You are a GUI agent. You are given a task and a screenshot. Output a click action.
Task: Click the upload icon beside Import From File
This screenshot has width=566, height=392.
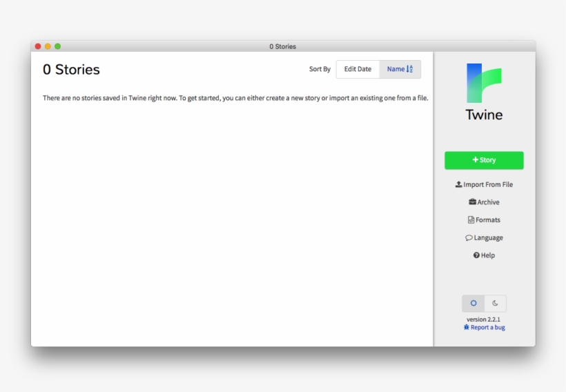[459, 185]
